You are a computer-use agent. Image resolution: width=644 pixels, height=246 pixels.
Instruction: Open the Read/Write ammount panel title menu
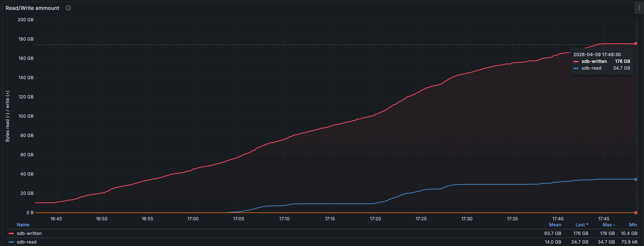tap(32, 8)
